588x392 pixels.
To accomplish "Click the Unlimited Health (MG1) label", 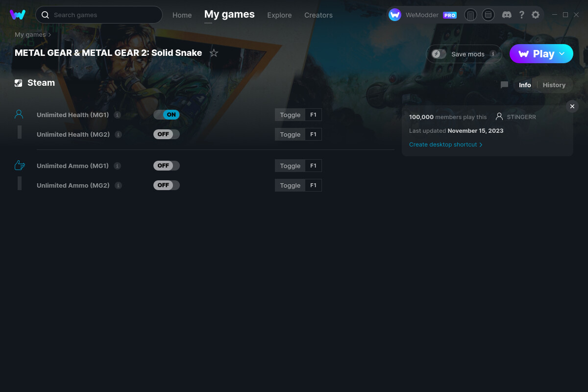I will coord(73,115).
